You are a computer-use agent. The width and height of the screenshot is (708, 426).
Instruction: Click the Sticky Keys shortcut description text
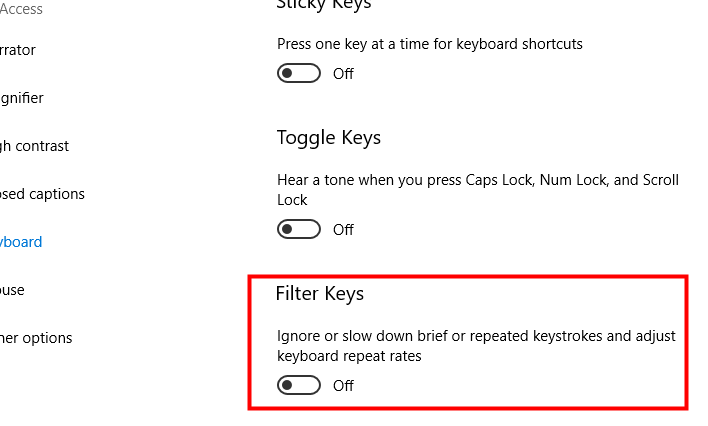pyautogui.click(x=429, y=44)
